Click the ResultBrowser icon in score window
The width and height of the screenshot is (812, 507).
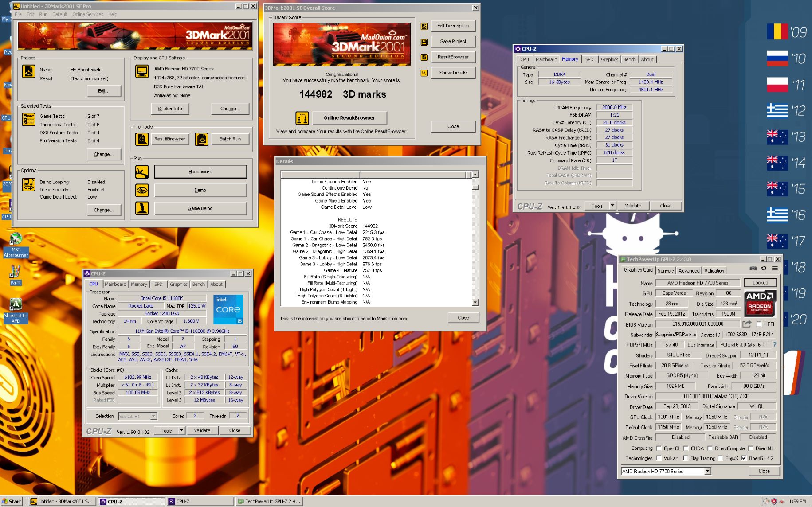click(x=424, y=57)
